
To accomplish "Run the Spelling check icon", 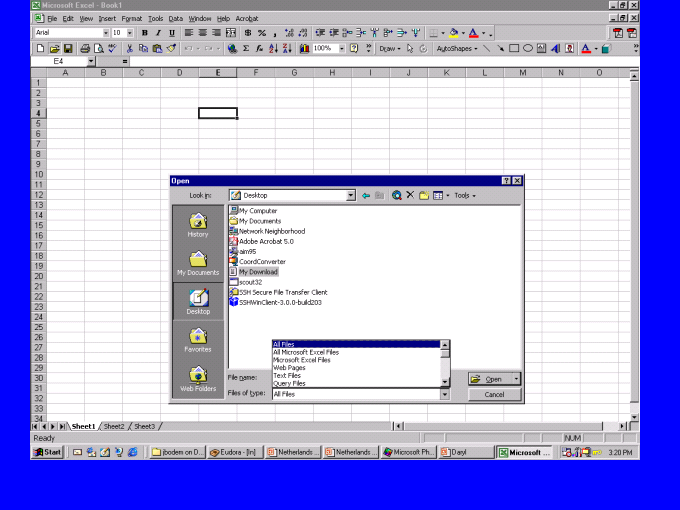I will [x=112, y=49].
